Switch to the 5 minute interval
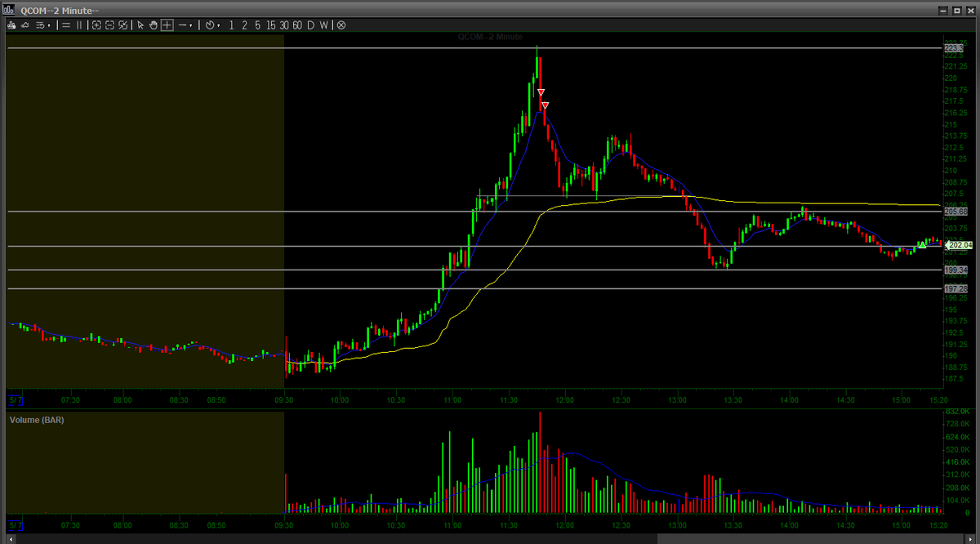 pos(257,25)
